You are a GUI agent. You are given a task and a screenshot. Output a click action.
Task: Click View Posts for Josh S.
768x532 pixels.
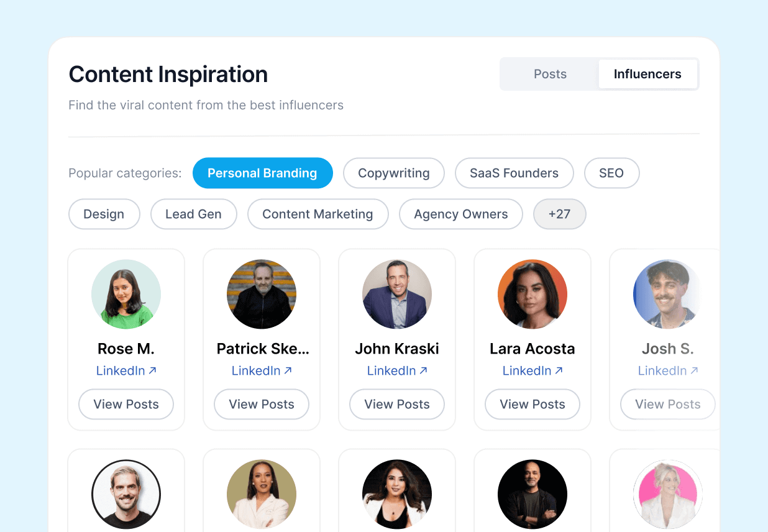tap(667, 405)
